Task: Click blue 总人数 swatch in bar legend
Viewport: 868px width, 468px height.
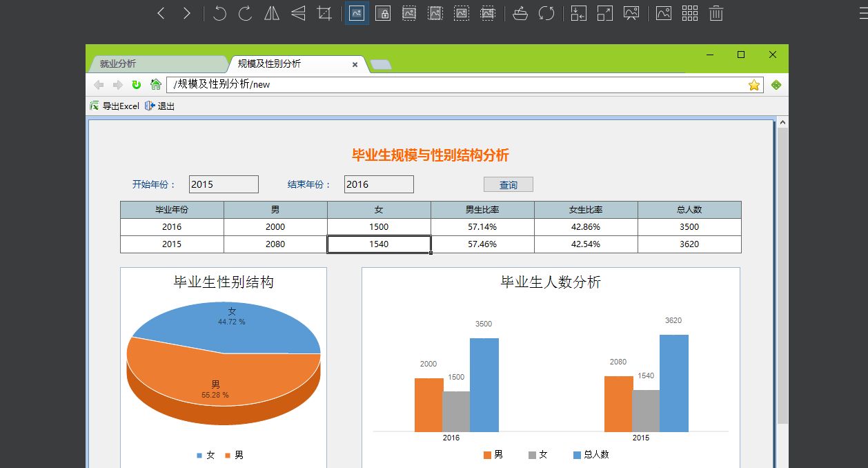Action: pos(577,455)
